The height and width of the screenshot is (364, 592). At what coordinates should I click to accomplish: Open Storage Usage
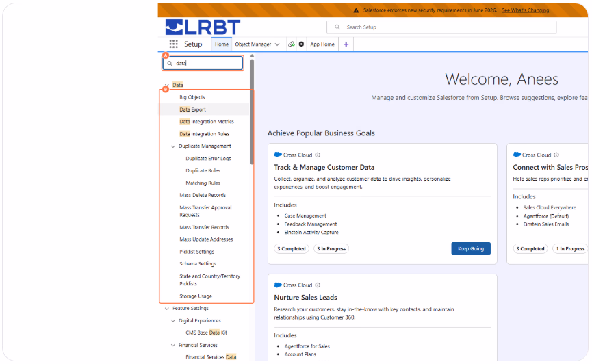[x=196, y=296]
